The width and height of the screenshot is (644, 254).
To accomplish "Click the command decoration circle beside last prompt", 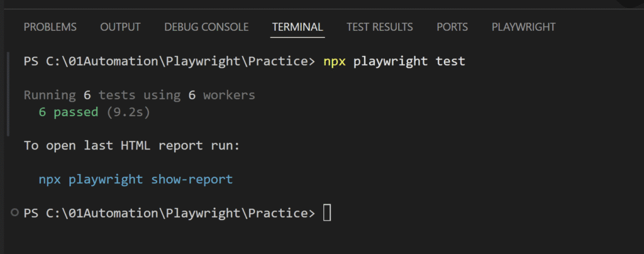I will tap(15, 213).
